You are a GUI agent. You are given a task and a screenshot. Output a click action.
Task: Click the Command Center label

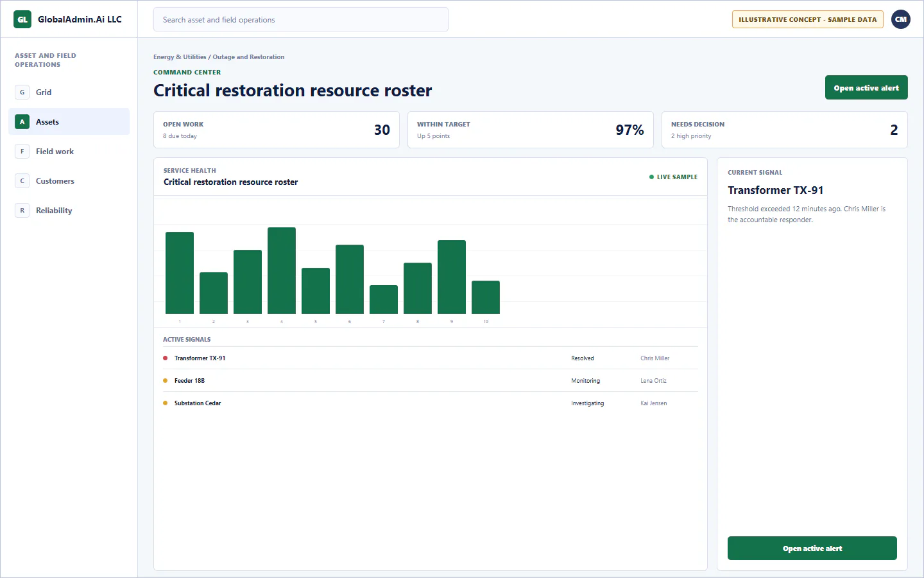coord(187,73)
